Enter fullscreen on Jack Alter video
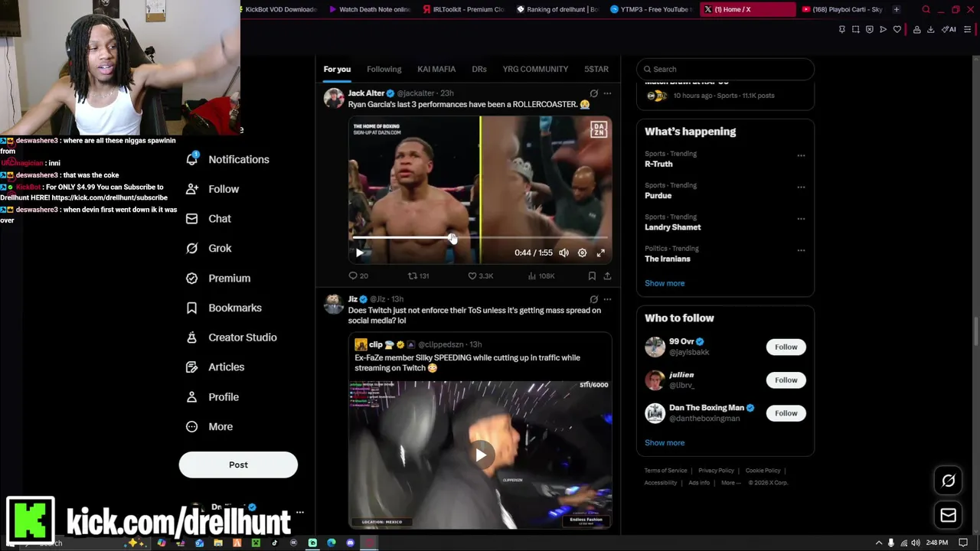 (601, 253)
